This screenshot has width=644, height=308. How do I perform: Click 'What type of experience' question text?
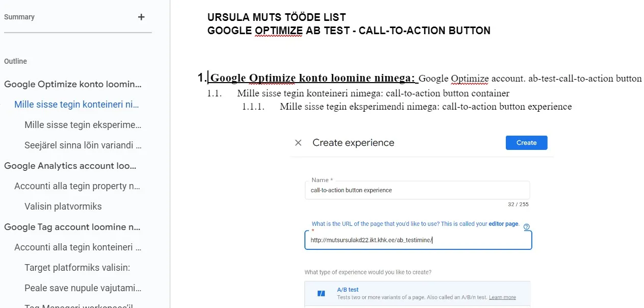[368, 272]
